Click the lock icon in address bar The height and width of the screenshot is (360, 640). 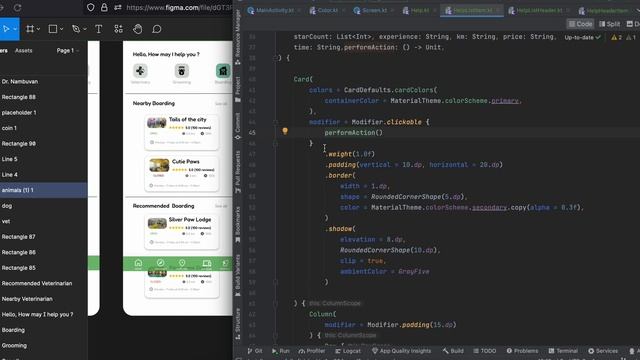click(104, 7)
